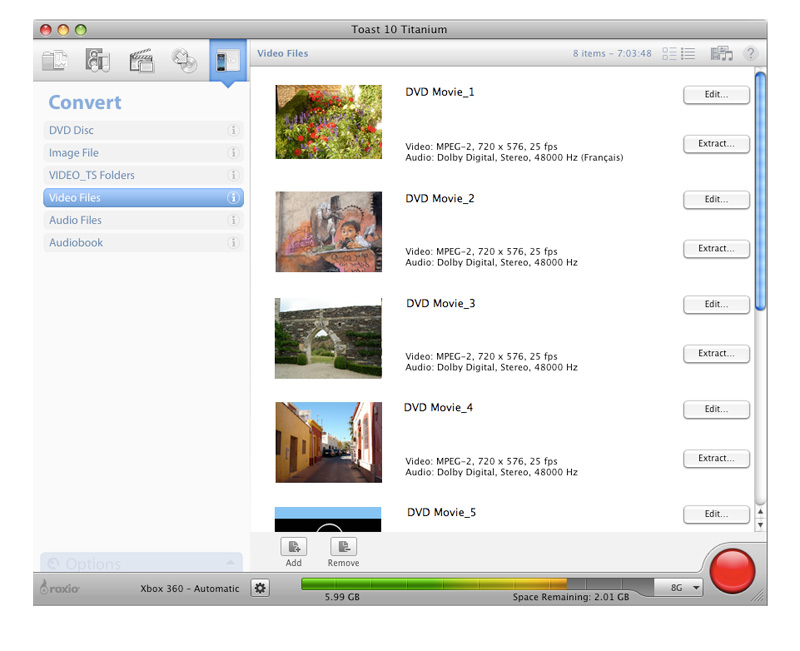Click the Remove item icon
Viewport: 800px width, 651px height.
coord(343,547)
